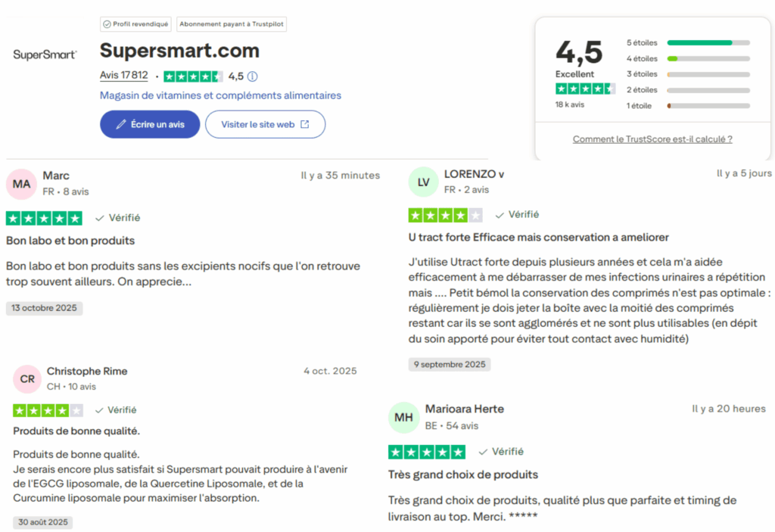Select Marc's MA avatar icon
775x532 pixels.
[x=21, y=183]
